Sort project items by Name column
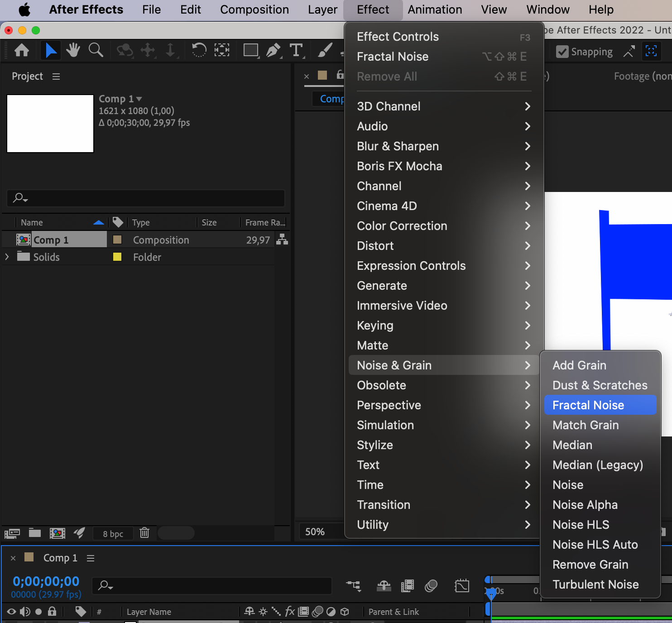Viewport: 672px width, 623px height. point(32,222)
